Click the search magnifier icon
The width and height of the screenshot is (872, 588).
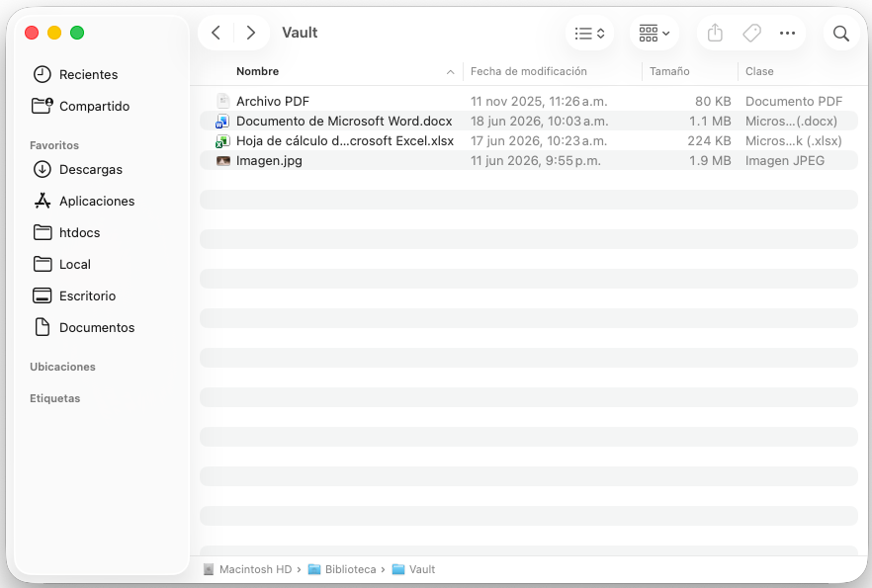coord(840,34)
